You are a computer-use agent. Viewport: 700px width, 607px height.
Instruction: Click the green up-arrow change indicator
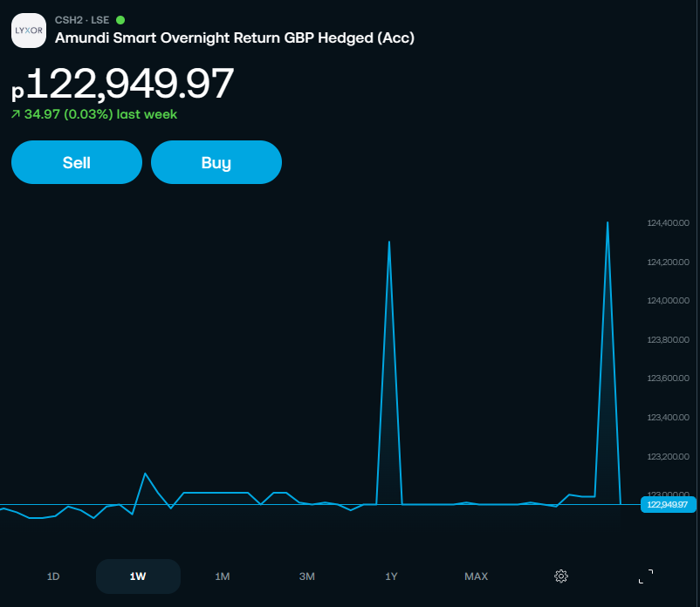click(16, 114)
